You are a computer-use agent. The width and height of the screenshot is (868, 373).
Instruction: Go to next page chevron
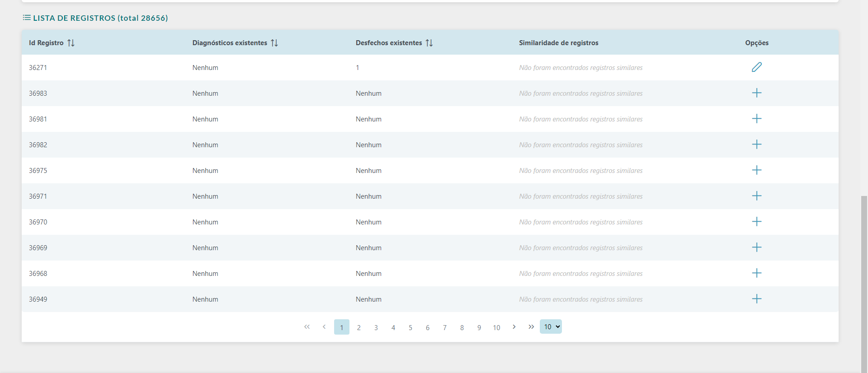pyautogui.click(x=514, y=327)
